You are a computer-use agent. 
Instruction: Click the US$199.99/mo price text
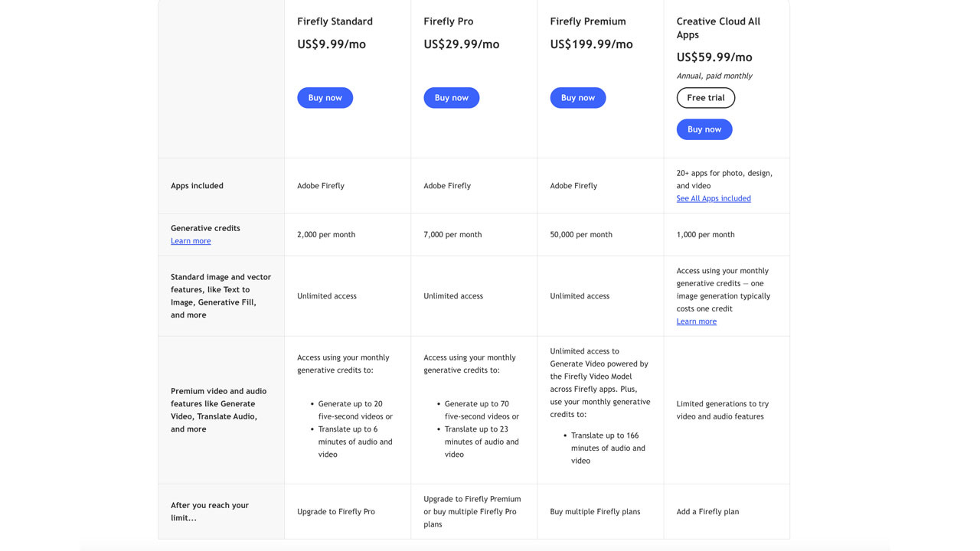591,44
